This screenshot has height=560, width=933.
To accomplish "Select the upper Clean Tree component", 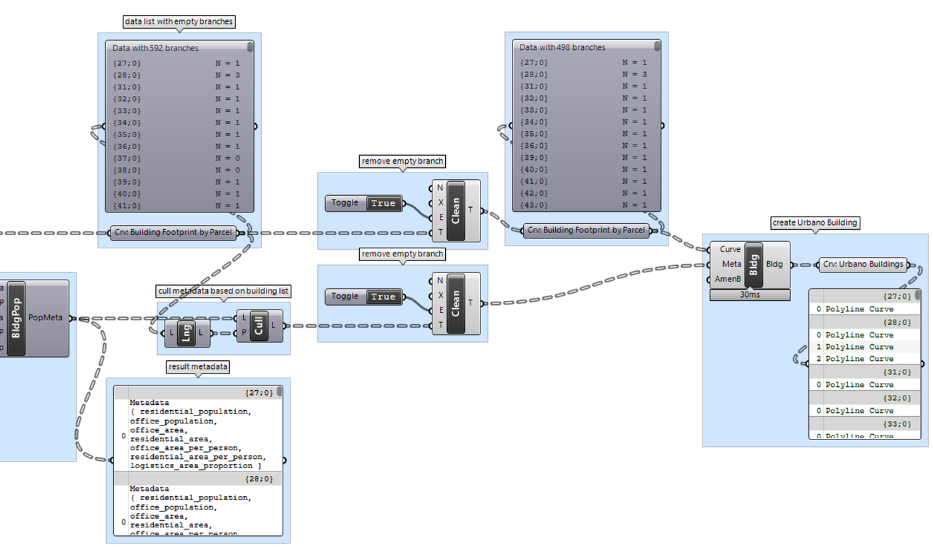I will click(x=456, y=209).
